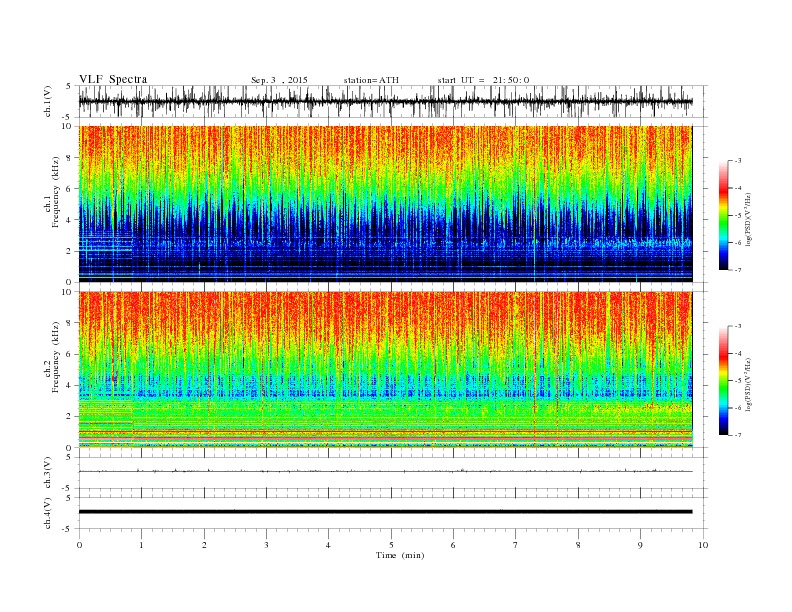
Task: Click the thick black ch.4 trace
Action: [385, 512]
